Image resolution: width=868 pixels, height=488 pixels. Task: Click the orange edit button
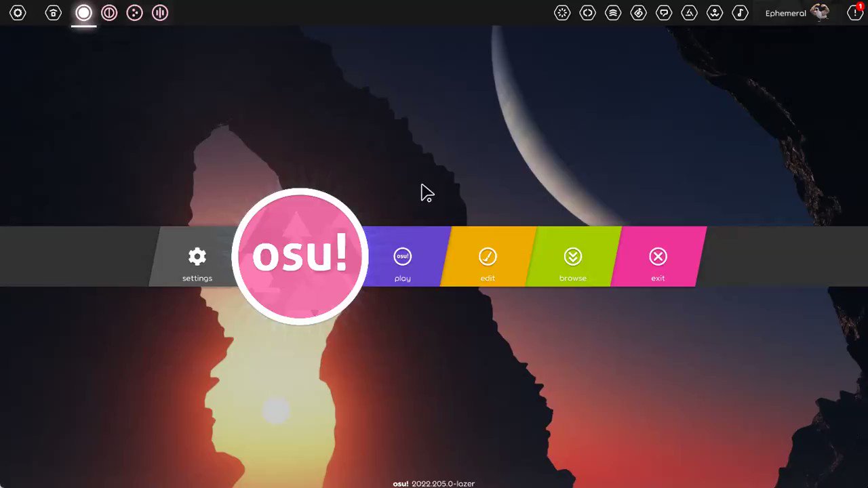[489, 256]
